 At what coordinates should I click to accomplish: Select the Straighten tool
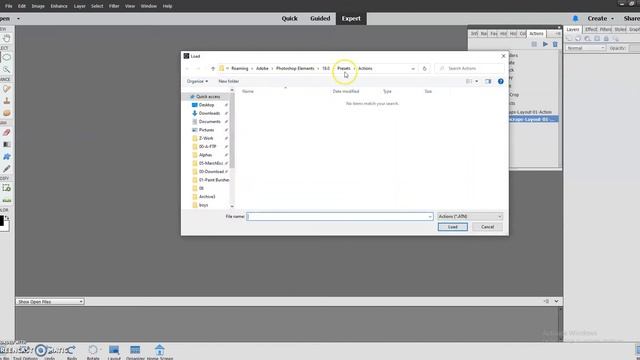pos(7,200)
